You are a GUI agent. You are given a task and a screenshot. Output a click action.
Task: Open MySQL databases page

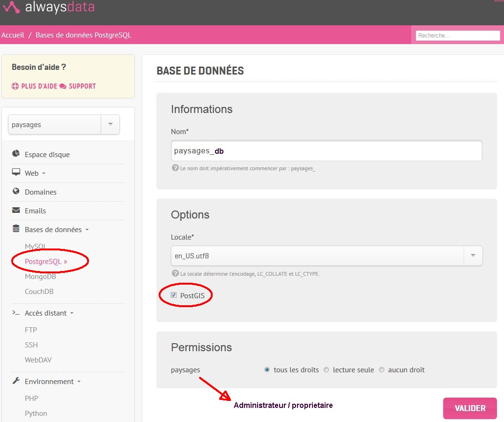[35, 246]
